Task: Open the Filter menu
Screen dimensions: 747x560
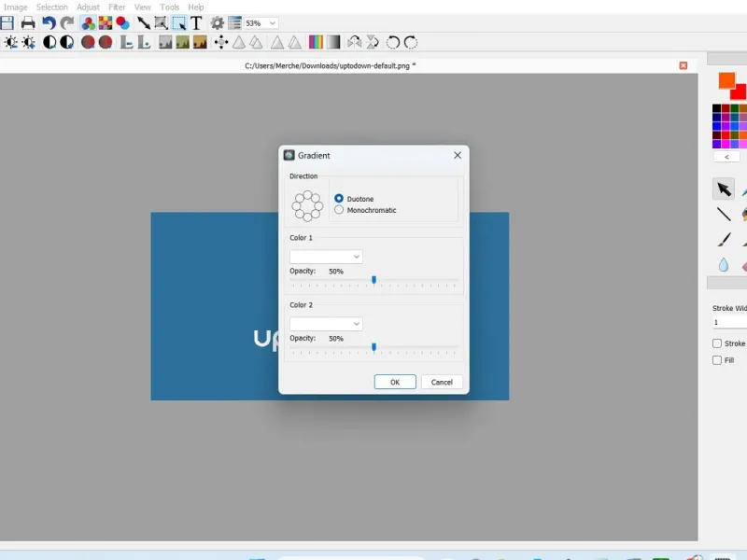Action: [117, 7]
